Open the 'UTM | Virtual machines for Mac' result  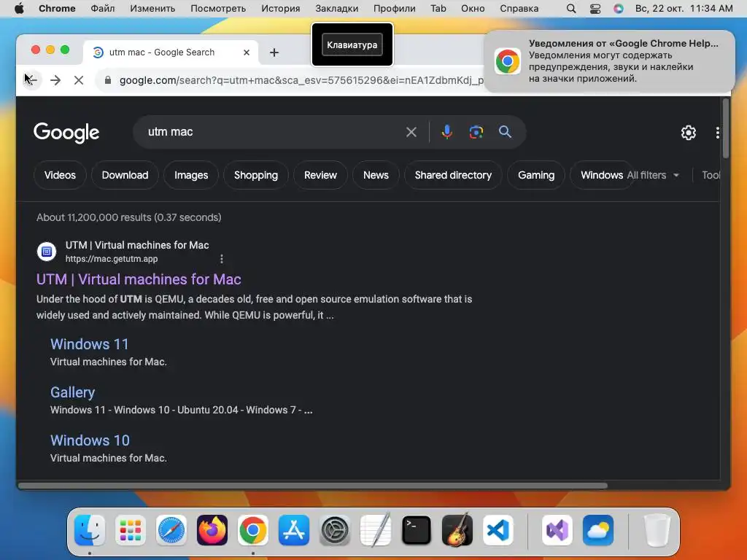(139, 279)
